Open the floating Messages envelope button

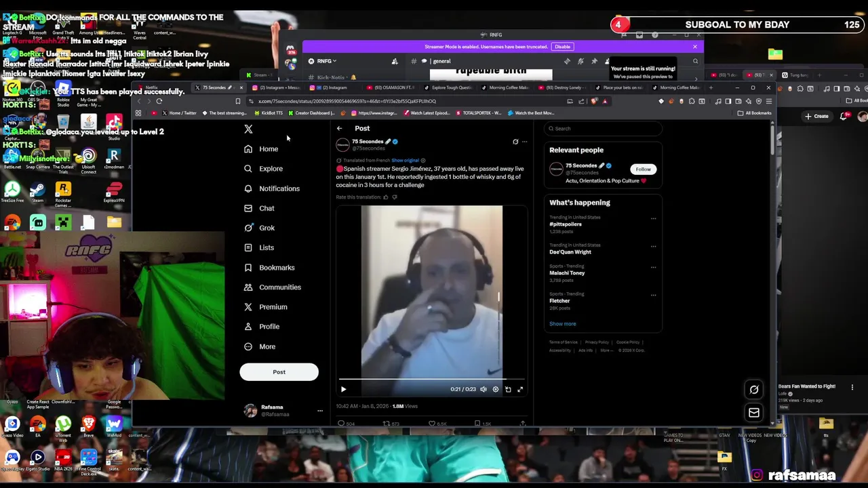click(754, 412)
